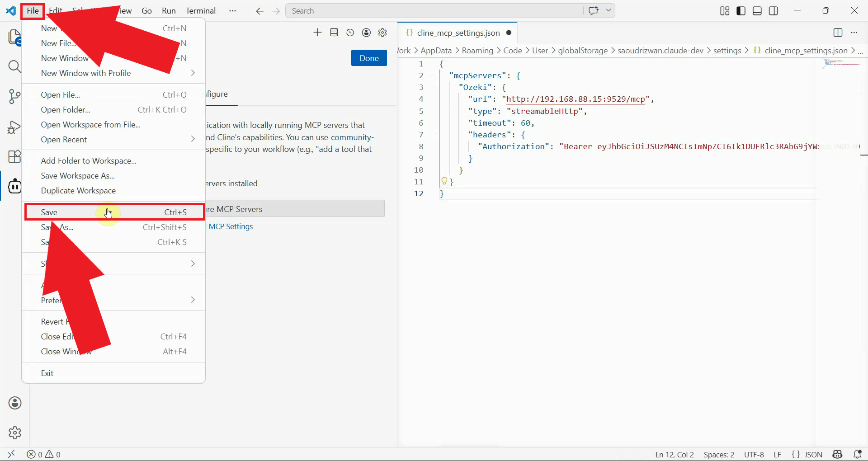
Task: Expand the Share submenu arrow
Action: coord(193,263)
